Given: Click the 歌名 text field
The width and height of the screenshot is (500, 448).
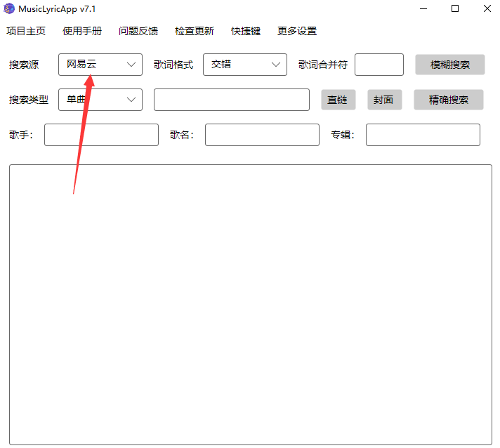Looking at the screenshot, I should [262, 135].
